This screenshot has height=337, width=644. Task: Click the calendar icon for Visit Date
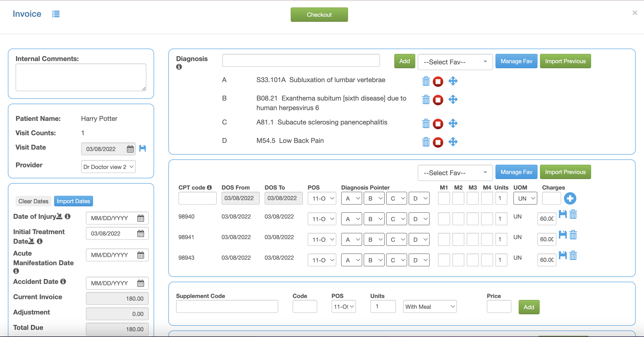(130, 149)
